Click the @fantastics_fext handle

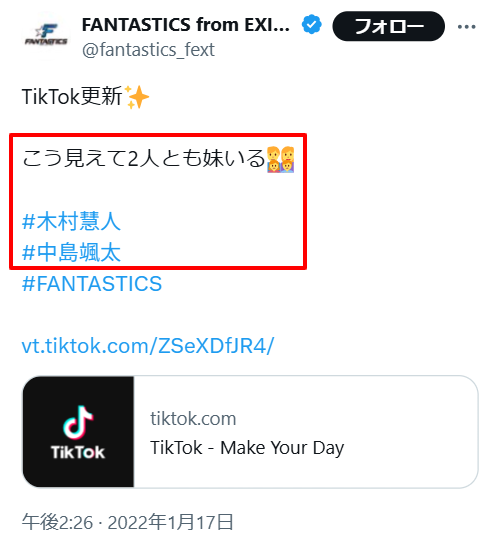148,50
